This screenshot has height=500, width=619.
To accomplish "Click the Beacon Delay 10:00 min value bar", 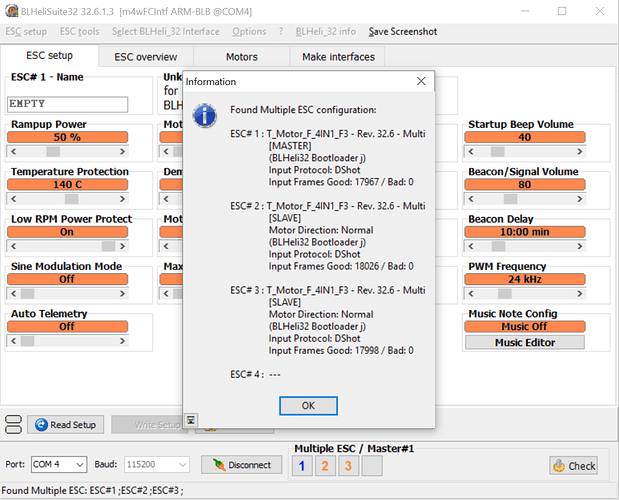I will coord(525,232).
